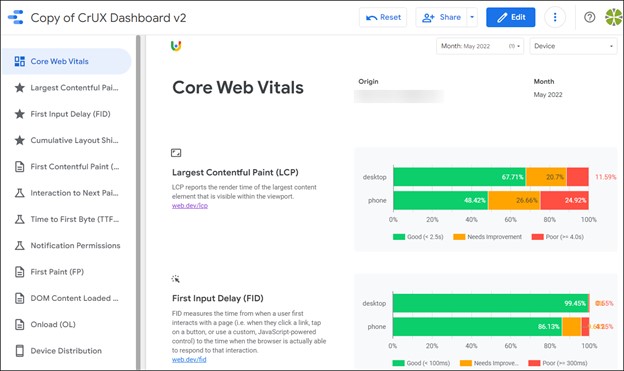Click the Core Web Vitals heading
This screenshot has width=624, height=371.
[238, 87]
